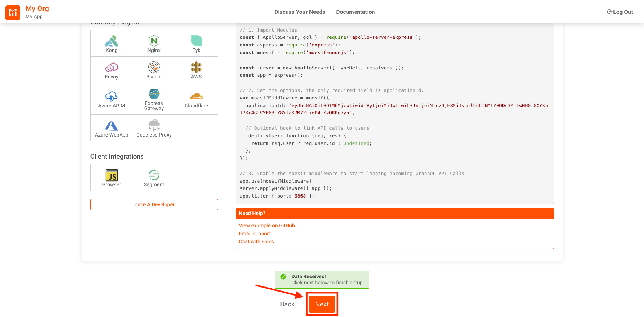
Task: Select the Kong gateway plugin icon
Action: (112, 41)
